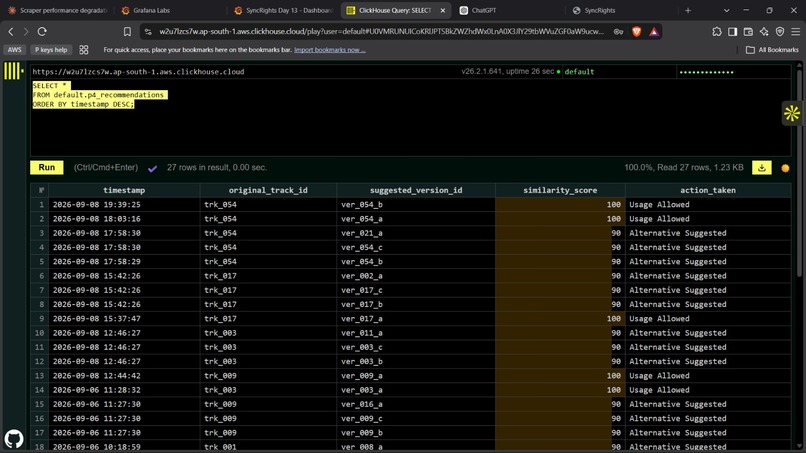Image resolution: width=806 pixels, height=453 pixels.
Task: Click the suggested_version_id column header
Action: click(x=416, y=190)
